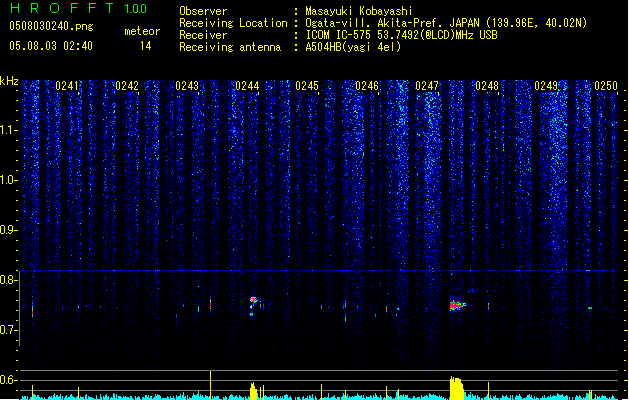Click the 1.0 kHz axis label
The image size is (629, 400).
9,180
